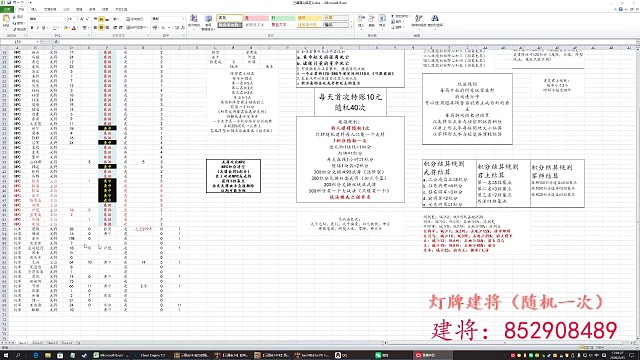Toggle middle vertical alignment

click(101, 19)
